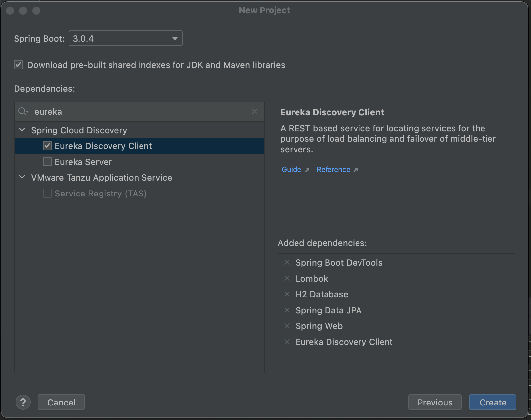The width and height of the screenshot is (531, 420).
Task: Click the Create button
Action: click(x=493, y=402)
